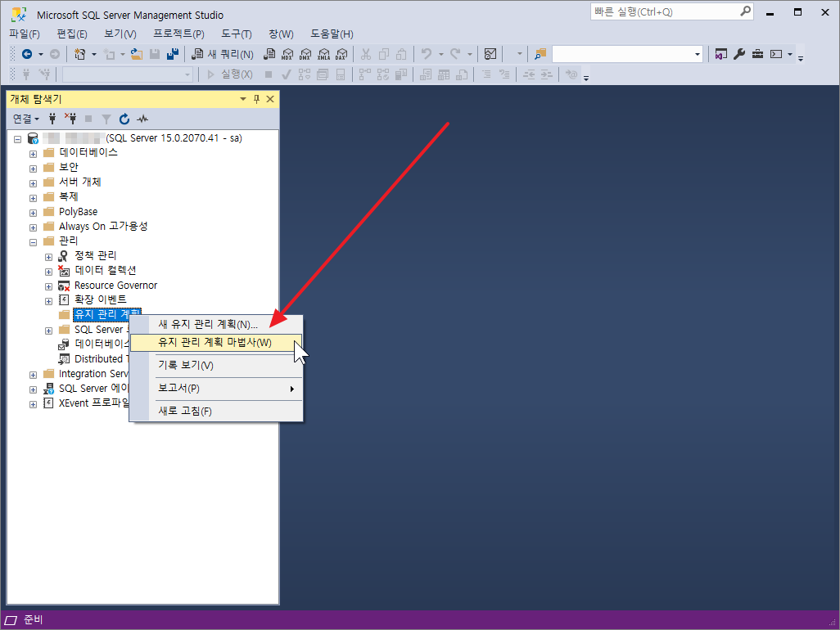Screen dimensions: 840x630
Task: Collapse the SQL Server root node
Action: (x=18, y=139)
